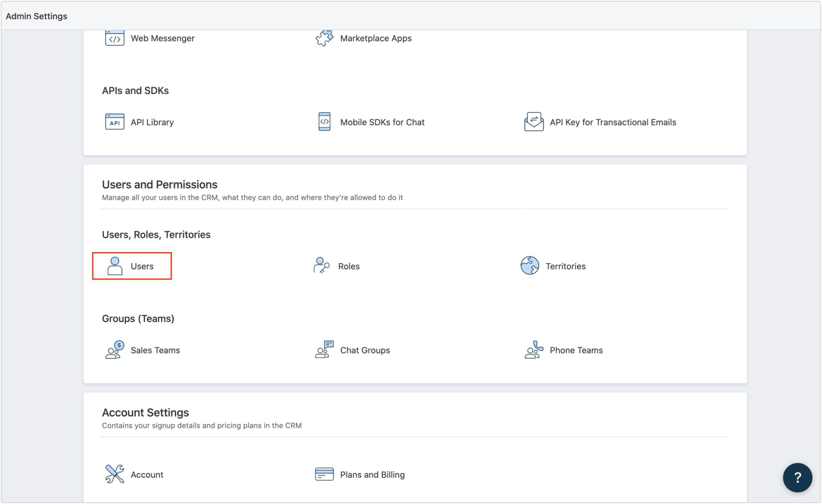
Task: Click the Territories text label
Action: (x=566, y=266)
